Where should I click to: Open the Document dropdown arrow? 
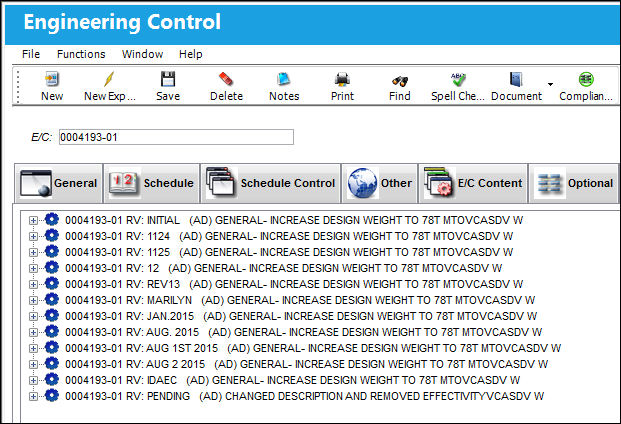click(550, 84)
